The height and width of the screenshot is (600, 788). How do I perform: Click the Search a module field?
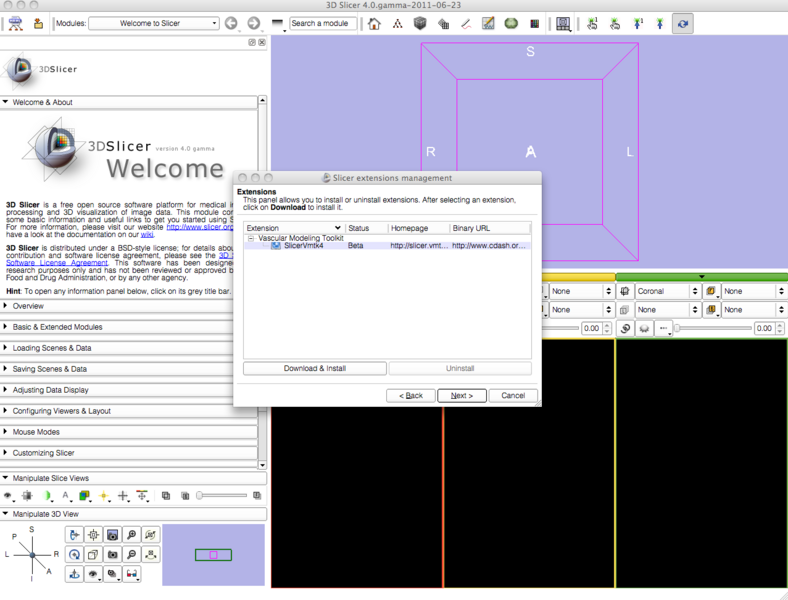tap(322, 23)
